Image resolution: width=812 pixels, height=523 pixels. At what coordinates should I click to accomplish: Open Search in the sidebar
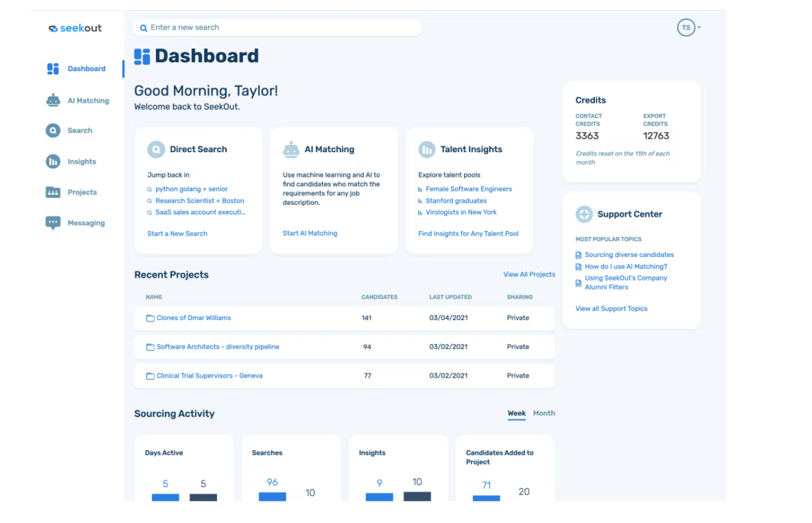tap(80, 130)
